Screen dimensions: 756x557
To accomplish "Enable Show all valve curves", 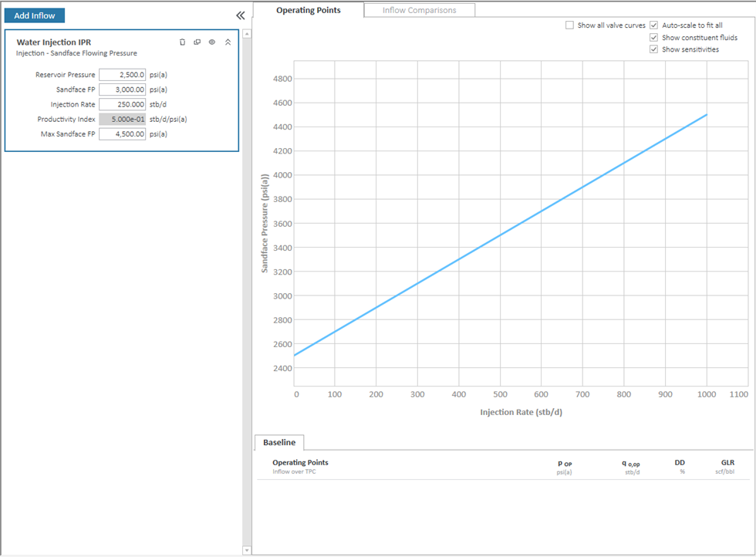I will (x=569, y=25).
